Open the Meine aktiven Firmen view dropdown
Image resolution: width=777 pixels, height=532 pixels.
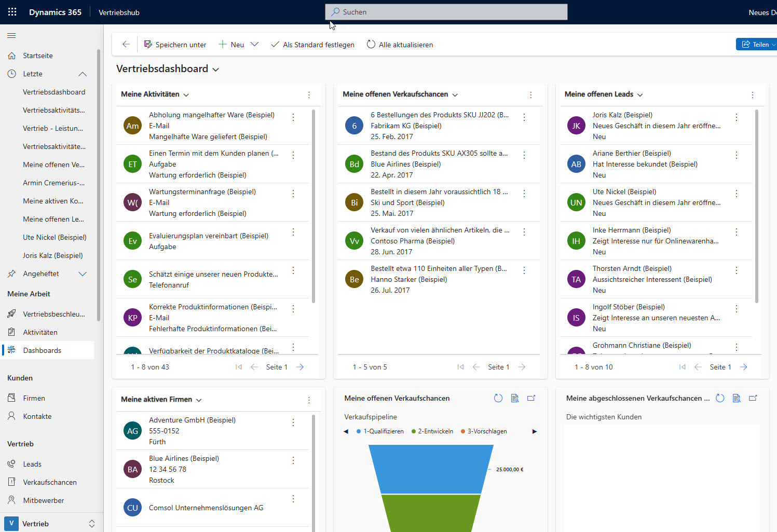click(199, 400)
